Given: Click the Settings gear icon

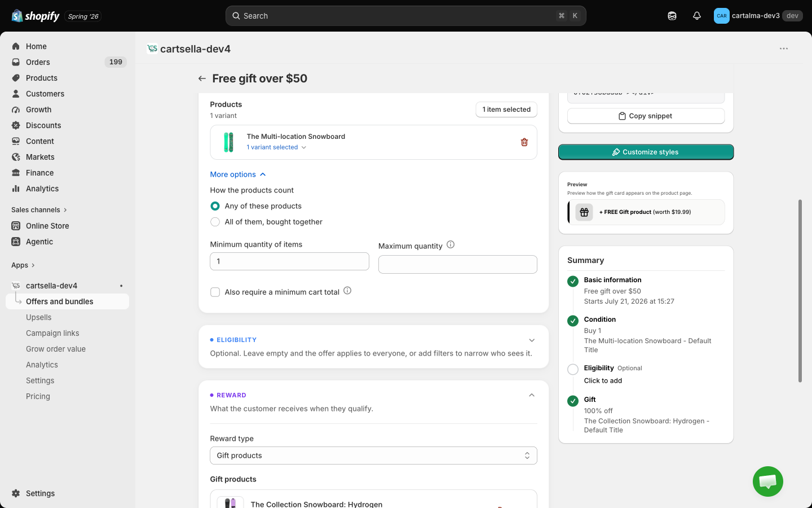Looking at the screenshot, I should click(x=16, y=493).
